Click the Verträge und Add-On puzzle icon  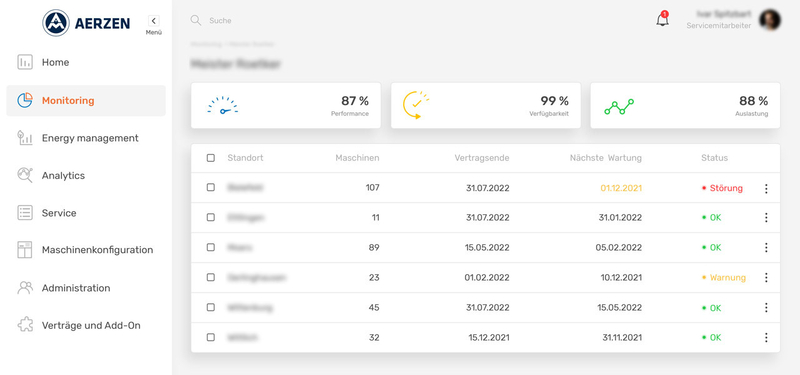24,325
